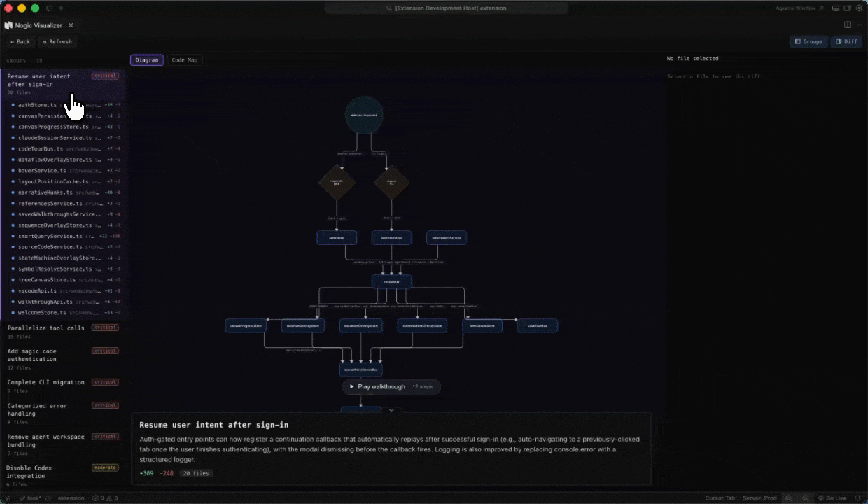Expand the 'Add magic code authentication' group

coord(63,358)
